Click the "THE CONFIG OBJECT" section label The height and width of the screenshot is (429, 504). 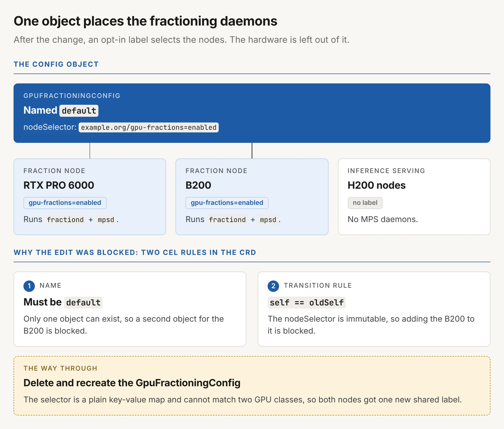(56, 64)
